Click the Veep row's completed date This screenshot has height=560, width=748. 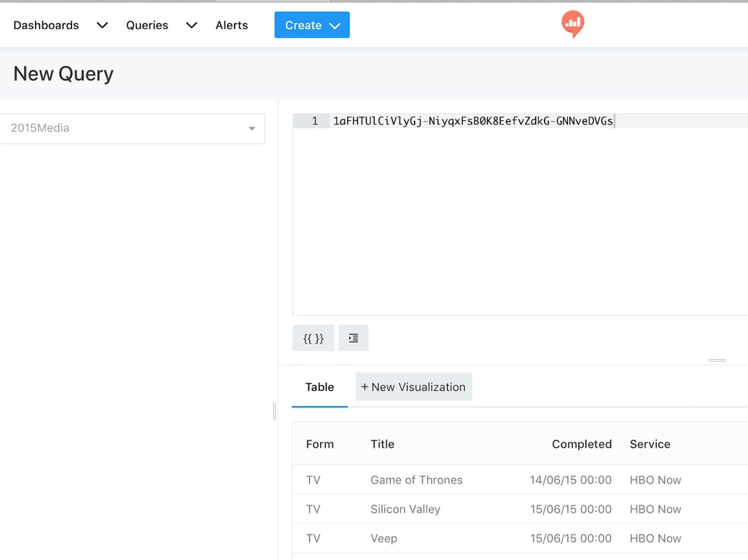click(x=571, y=539)
